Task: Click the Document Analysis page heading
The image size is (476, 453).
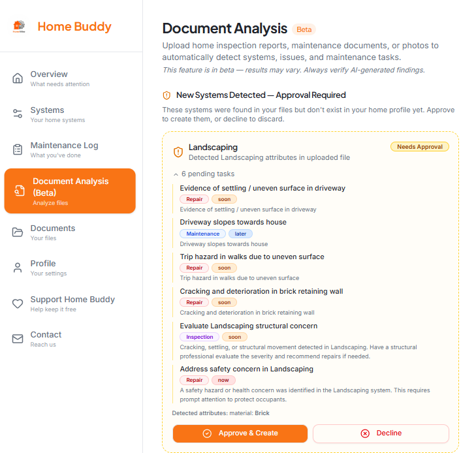Action: pos(225,29)
